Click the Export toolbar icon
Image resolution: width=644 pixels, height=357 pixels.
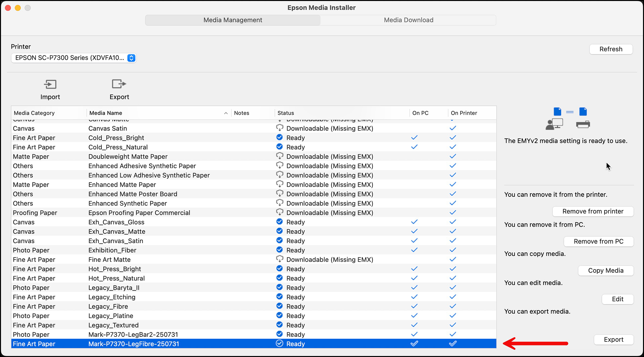(x=119, y=84)
